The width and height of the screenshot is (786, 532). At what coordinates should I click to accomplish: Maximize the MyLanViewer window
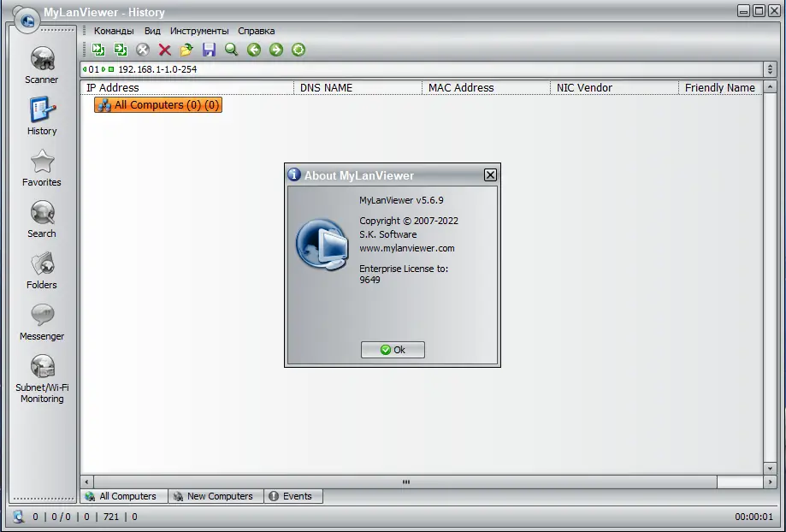click(759, 10)
